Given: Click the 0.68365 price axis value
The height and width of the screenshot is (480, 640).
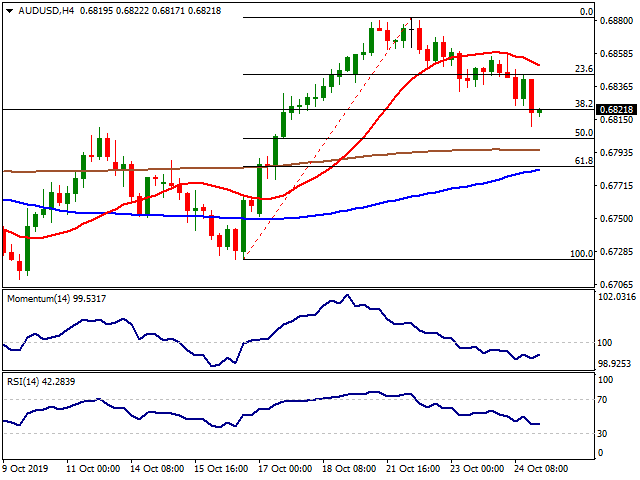Looking at the screenshot, I should click(617, 87).
